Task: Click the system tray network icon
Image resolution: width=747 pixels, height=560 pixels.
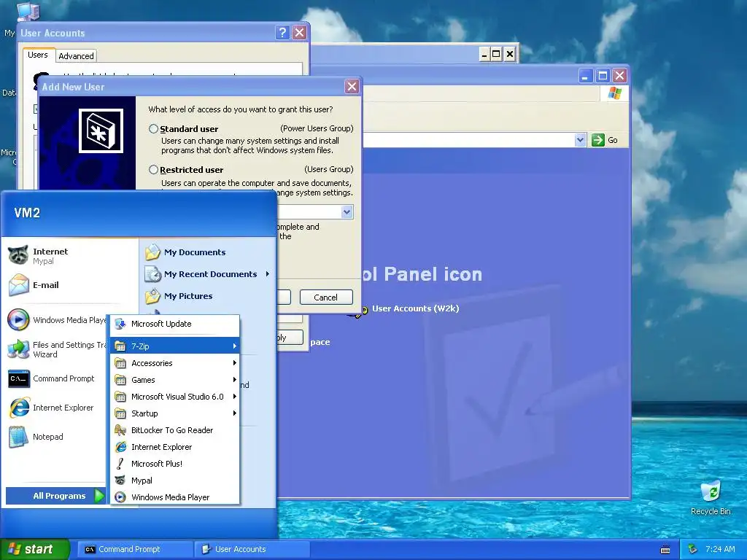Action: tap(693, 549)
